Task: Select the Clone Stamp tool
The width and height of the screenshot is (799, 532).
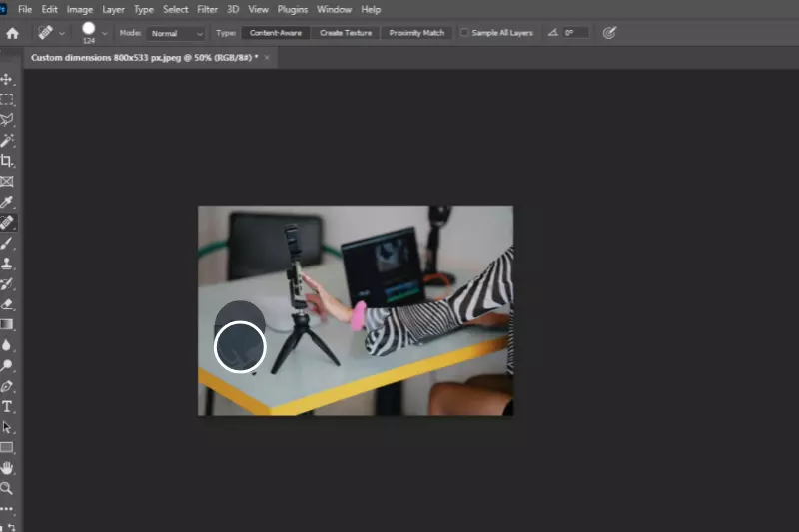Action: [x=7, y=264]
